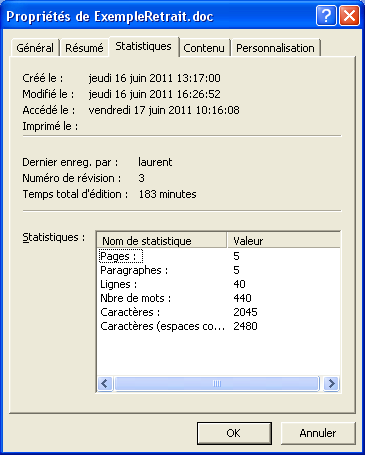Click the 'Nom de statistique' column header
The image size is (365, 455).
[162, 241]
